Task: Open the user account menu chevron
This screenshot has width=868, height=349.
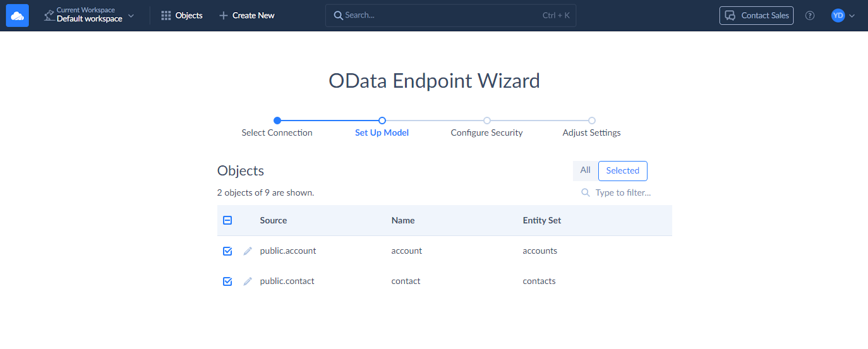Action: (x=852, y=16)
